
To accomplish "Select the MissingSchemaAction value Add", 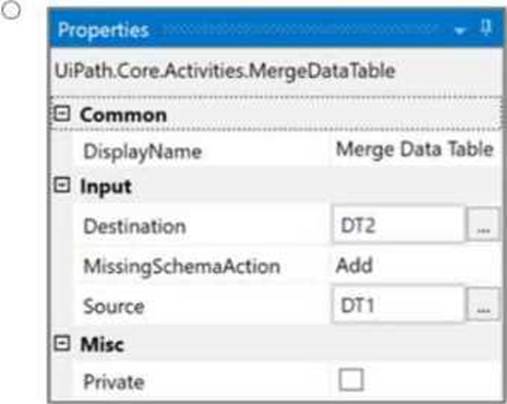I will click(354, 266).
